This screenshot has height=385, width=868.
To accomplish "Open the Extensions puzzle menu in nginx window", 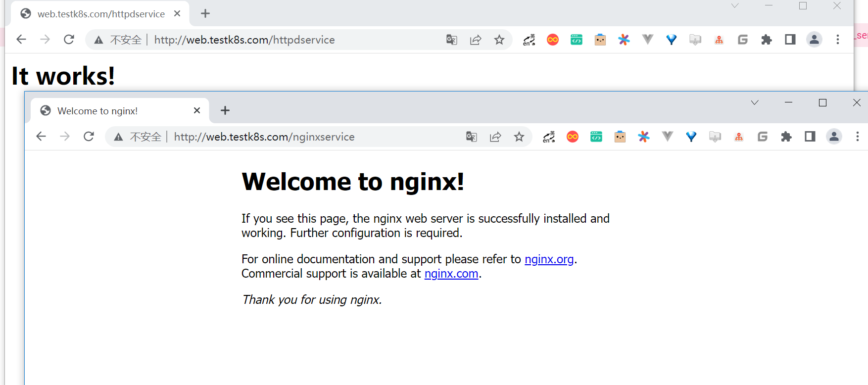I will pos(786,137).
